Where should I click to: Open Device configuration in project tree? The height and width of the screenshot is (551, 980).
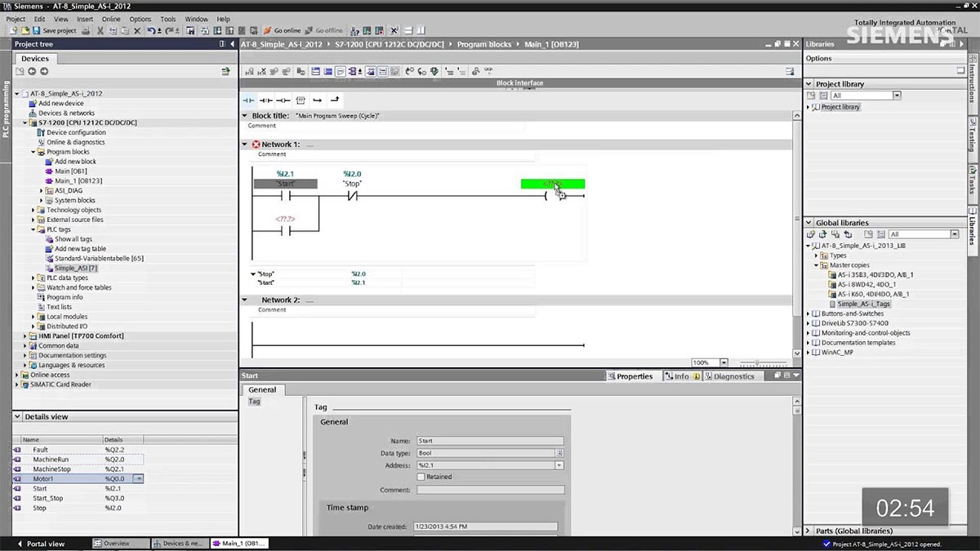[x=76, y=132]
